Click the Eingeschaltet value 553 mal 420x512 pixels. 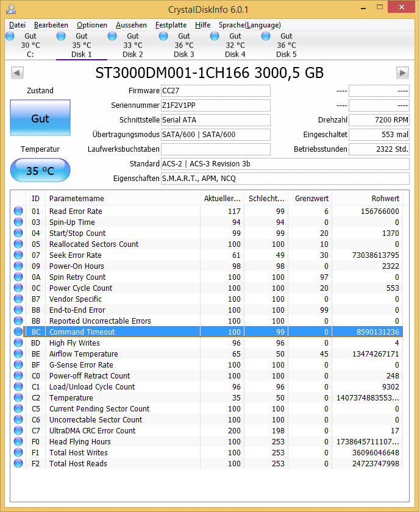[379, 135]
